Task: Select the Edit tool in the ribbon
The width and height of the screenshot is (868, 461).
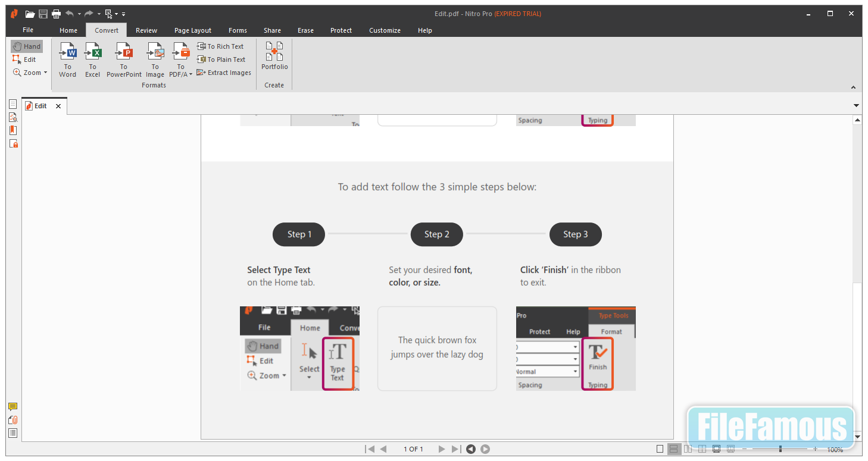Action: pyautogui.click(x=24, y=59)
